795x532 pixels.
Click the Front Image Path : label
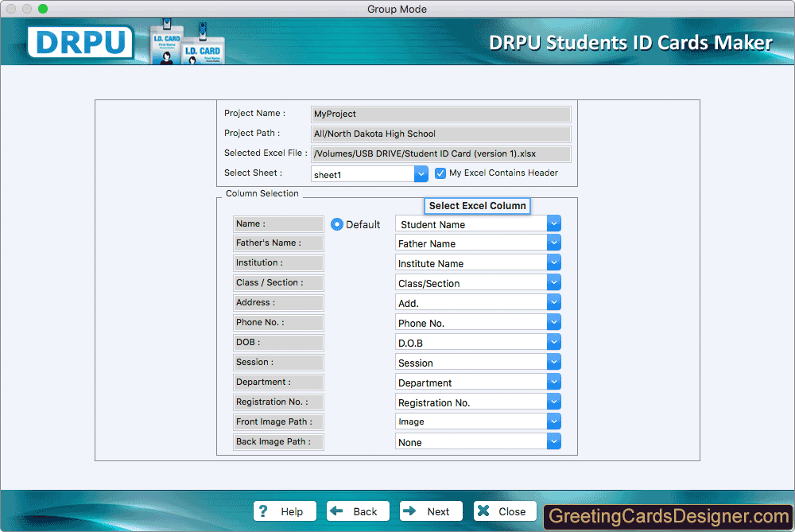tap(278, 421)
